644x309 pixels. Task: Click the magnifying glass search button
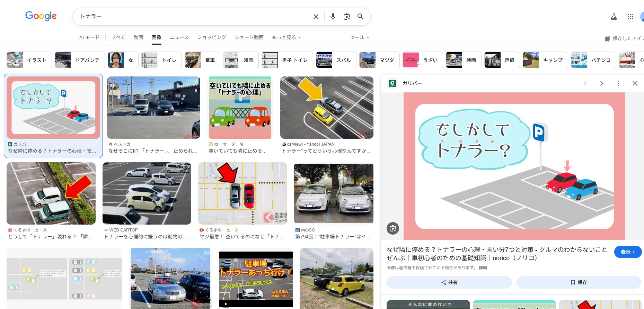pos(360,17)
